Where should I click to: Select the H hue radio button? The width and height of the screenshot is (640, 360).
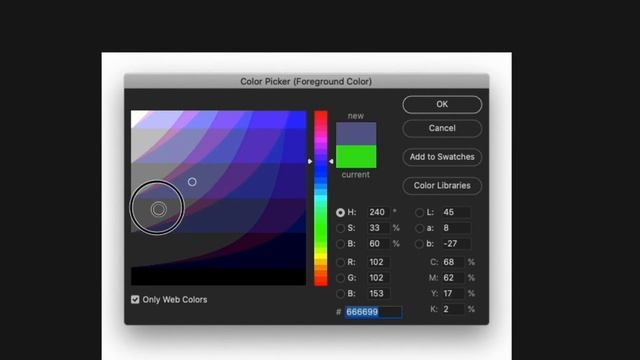click(x=340, y=213)
